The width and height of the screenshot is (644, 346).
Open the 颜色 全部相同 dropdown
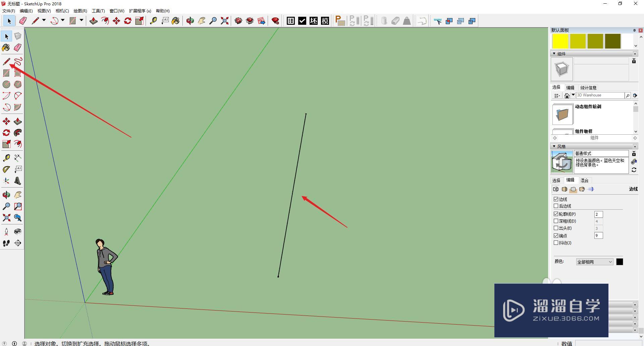(595, 262)
